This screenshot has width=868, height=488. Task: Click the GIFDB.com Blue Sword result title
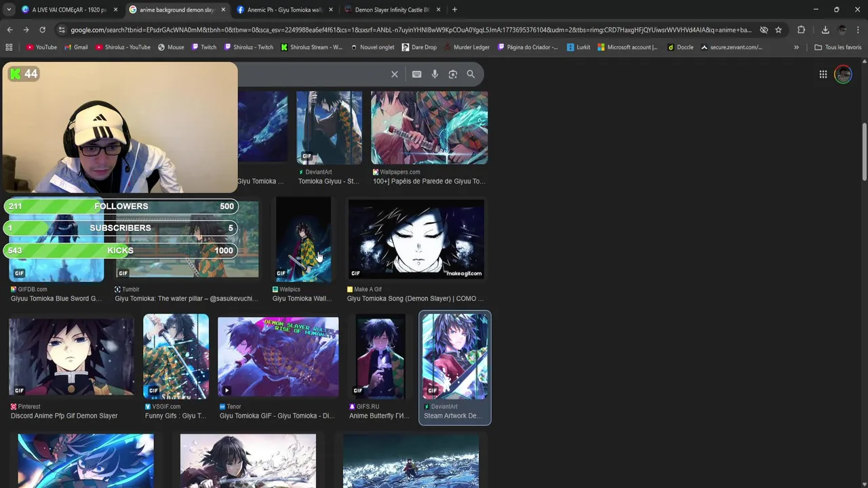click(x=56, y=298)
